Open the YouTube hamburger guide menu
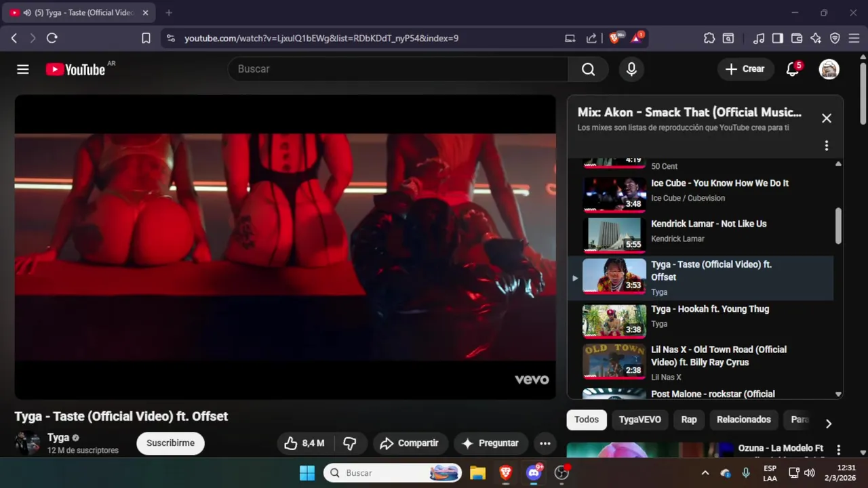Viewport: 868px width, 488px height. pyautogui.click(x=23, y=69)
